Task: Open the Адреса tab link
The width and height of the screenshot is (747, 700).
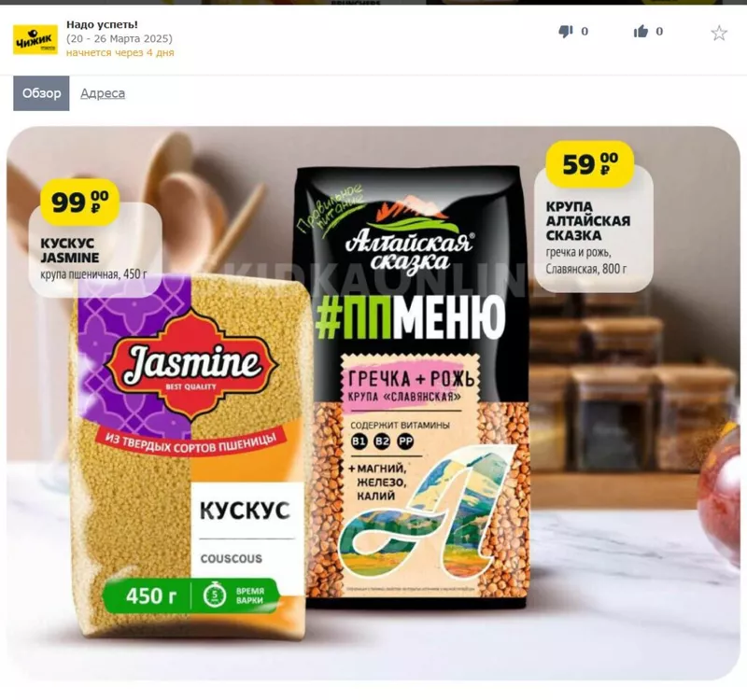Action: point(103,93)
